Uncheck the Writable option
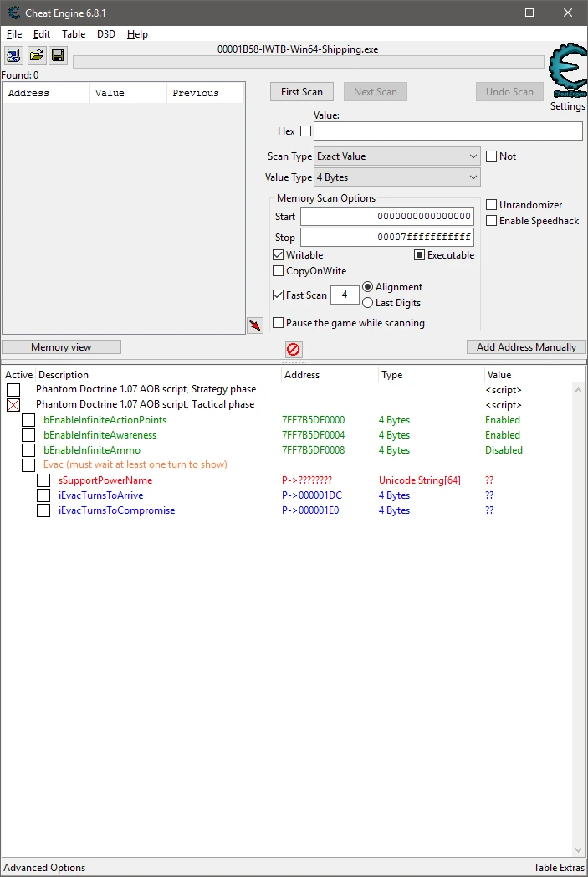The image size is (588, 877). [x=278, y=255]
